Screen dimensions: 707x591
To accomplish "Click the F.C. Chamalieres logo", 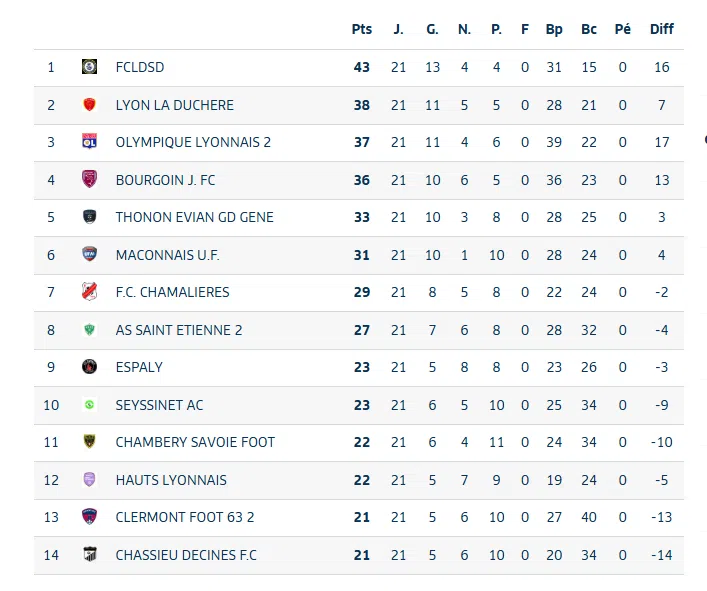I will point(89,292).
